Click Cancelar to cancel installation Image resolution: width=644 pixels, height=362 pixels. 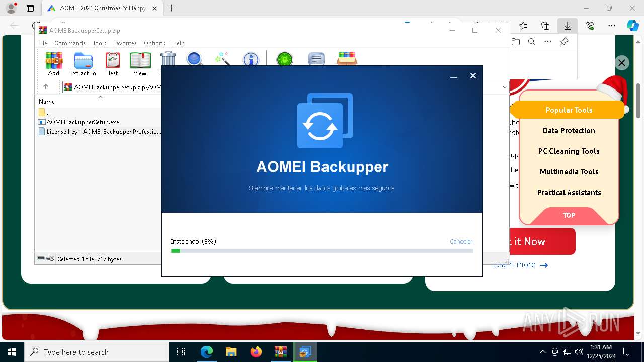(461, 241)
